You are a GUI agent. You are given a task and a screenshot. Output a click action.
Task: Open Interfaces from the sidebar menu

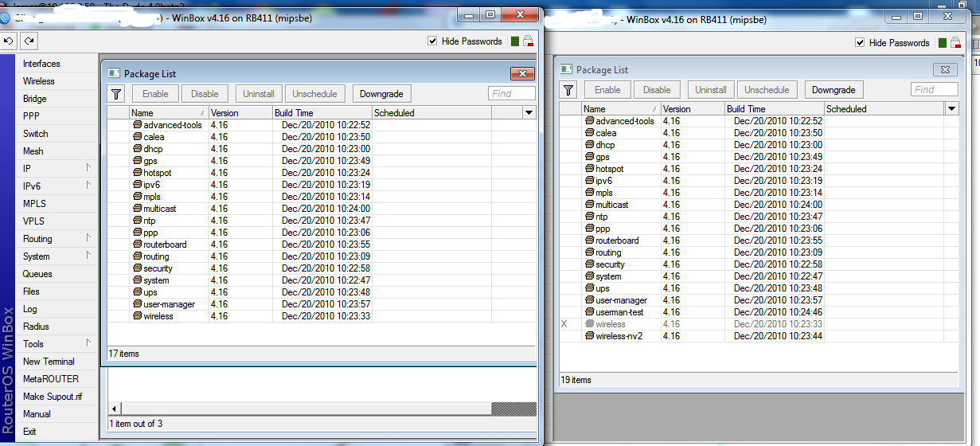tap(57, 64)
